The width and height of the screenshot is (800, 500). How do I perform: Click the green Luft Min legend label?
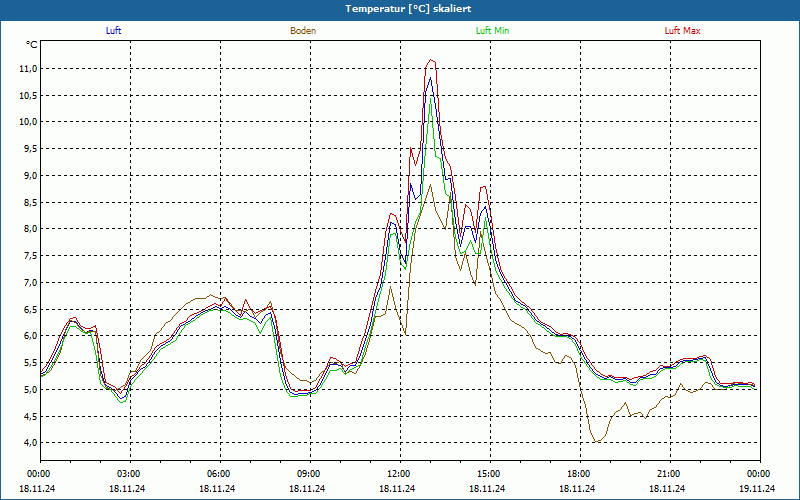(492, 31)
